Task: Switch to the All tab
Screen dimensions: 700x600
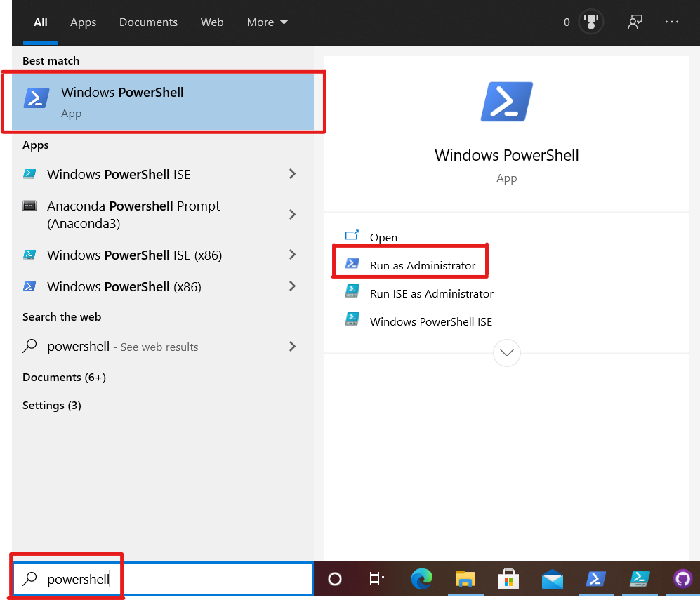Action: pyautogui.click(x=41, y=22)
